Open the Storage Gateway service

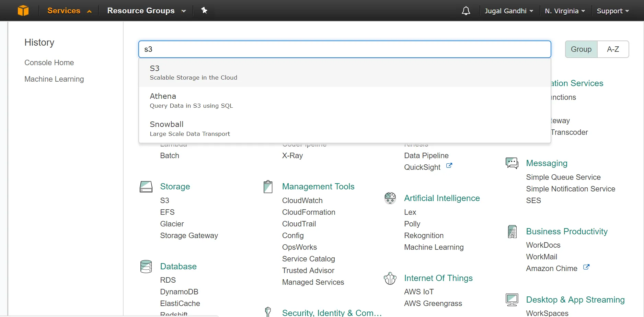(x=189, y=236)
